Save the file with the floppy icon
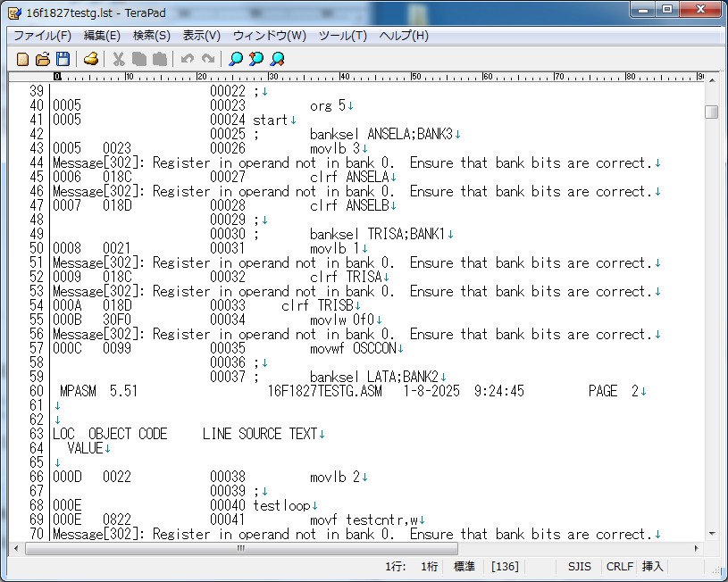The image size is (728, 582). (x=63, y=59)
